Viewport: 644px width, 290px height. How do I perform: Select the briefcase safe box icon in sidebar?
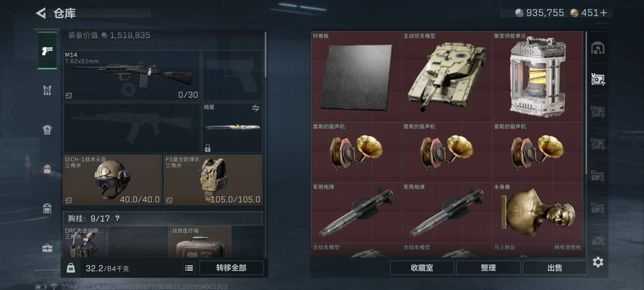pos(47,248)
